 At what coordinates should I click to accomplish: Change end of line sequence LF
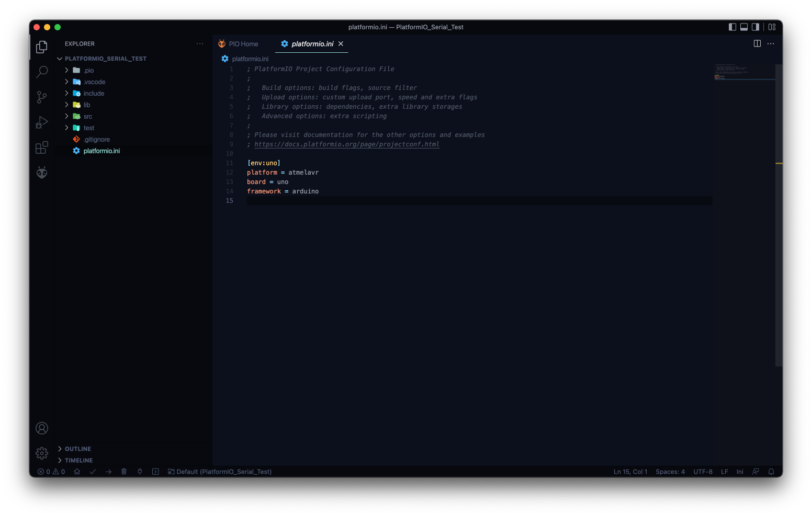coord(725,472)
